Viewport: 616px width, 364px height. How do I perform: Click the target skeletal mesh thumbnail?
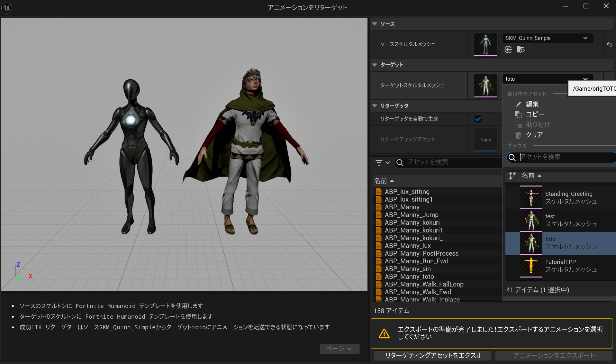click(x=485, y=86)
